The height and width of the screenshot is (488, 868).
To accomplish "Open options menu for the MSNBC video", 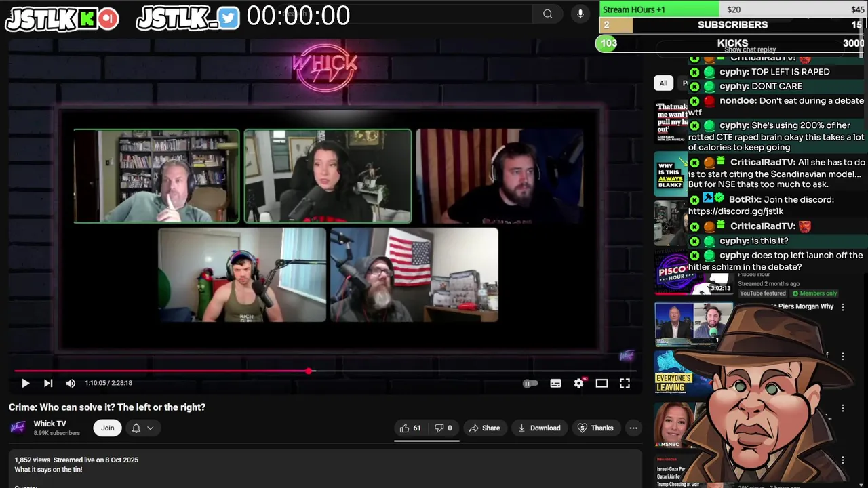I will tap(843, 408).
